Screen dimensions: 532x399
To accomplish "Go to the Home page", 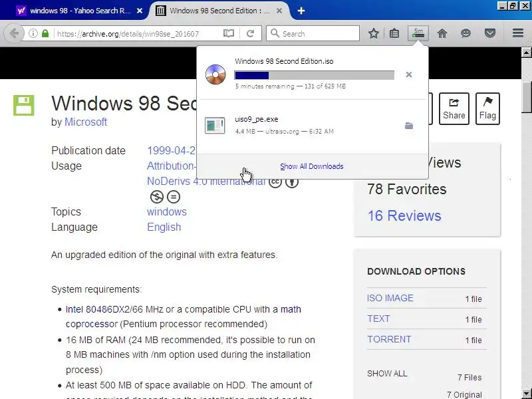I will pyautogui.click(x=442, y=34).
